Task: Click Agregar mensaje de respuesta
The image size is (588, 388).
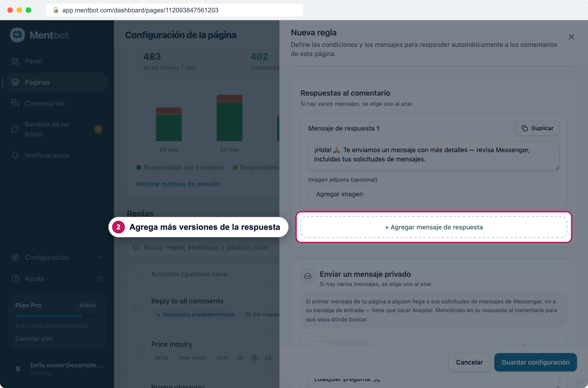Action: (x=434, y=227)
